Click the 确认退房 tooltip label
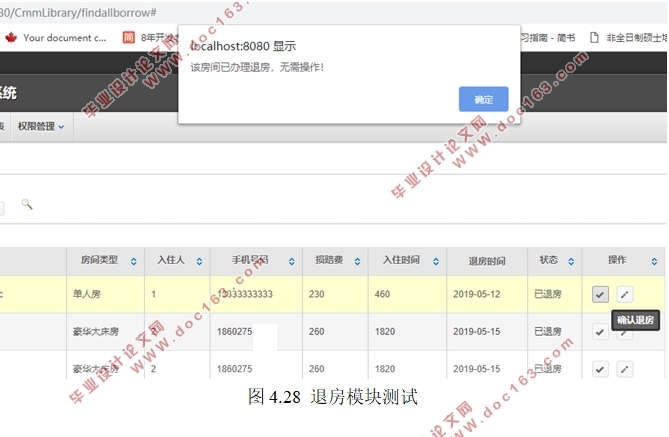Image resolution: width=669 pixels, height=437 pixels. [635, 320]
